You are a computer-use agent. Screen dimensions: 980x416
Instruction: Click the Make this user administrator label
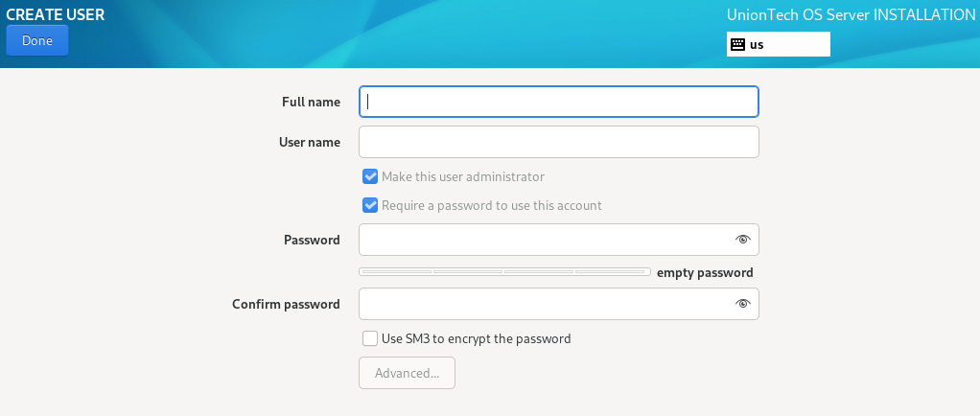[463, 176]
